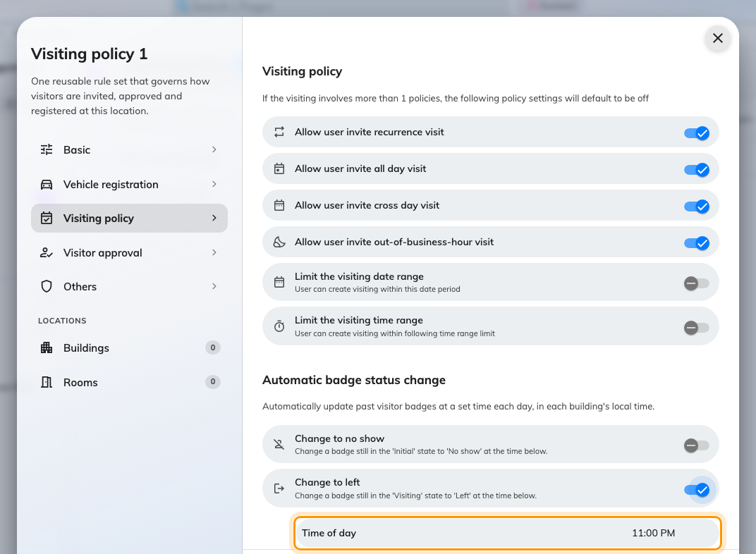
Task: Turn on Change to no show toggle
Action: click(x=697, y=445)
